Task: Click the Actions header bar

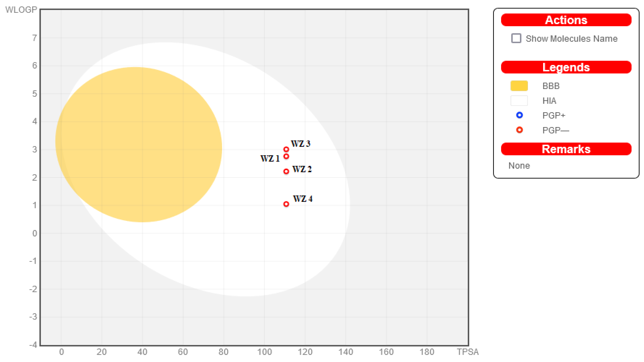Action: [x=566, y=20]
